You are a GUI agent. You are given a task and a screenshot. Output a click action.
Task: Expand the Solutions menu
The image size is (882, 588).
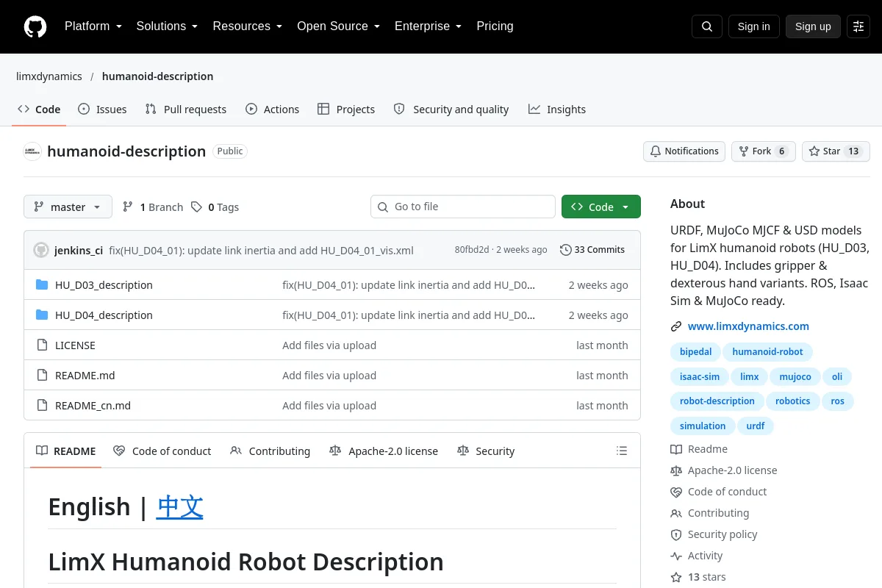point(167,26)
